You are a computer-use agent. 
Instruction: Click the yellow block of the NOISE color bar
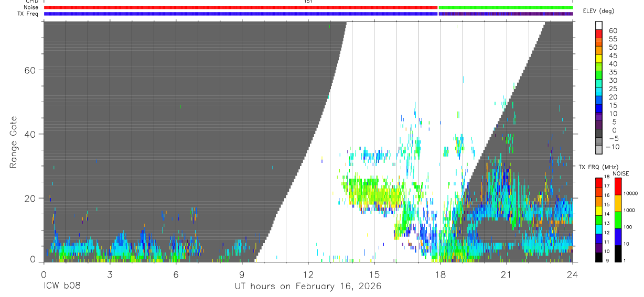618,203
